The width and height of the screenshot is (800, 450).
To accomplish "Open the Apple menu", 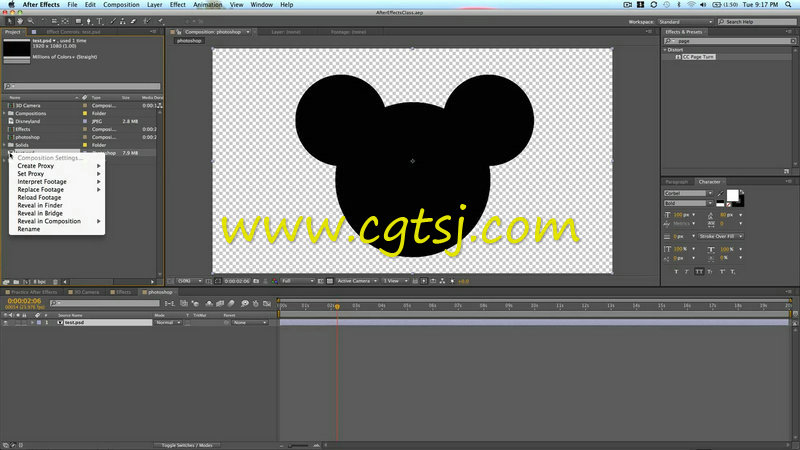I will (11, 5).
